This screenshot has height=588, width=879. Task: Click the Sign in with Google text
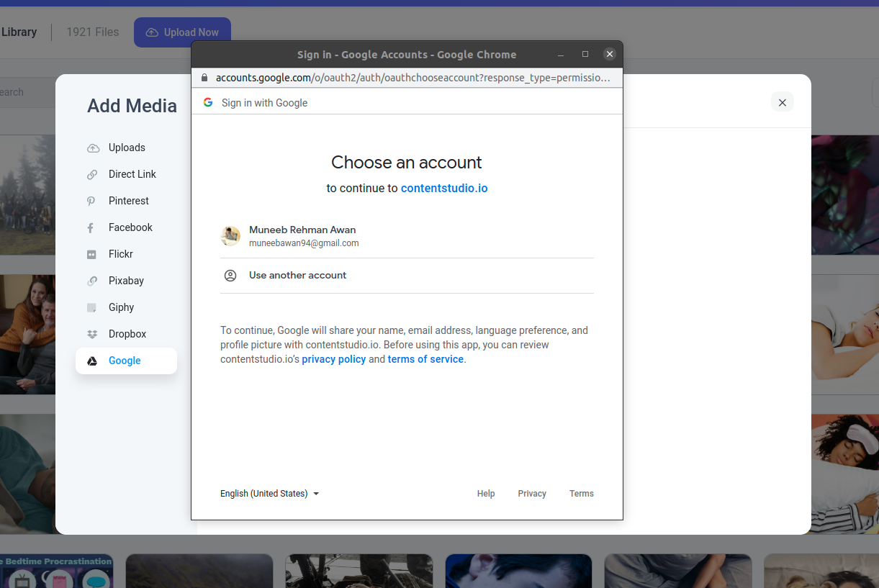pos(264,103)
